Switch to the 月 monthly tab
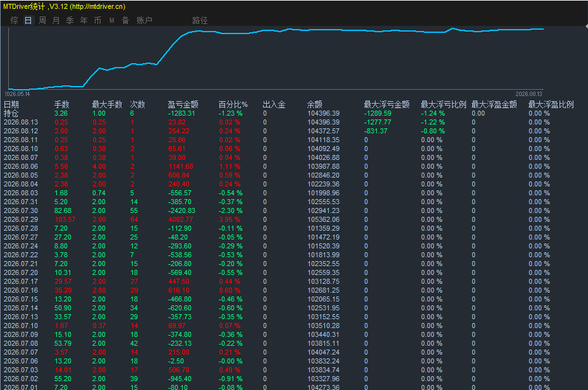Screen dimensions: 588x390 pyautogui.click(x=56, y=20)
